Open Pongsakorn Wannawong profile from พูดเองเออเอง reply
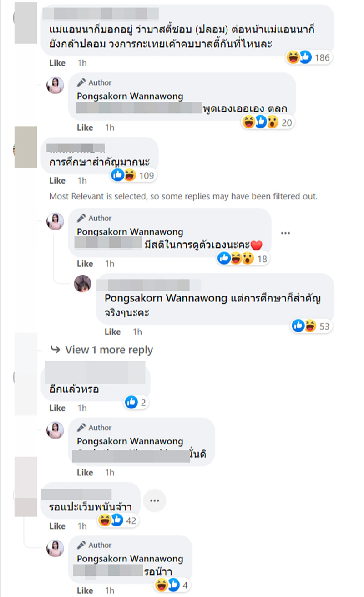The height and width of the screenshot is (597, 364). pyautogui.click(x=130, y=96)
